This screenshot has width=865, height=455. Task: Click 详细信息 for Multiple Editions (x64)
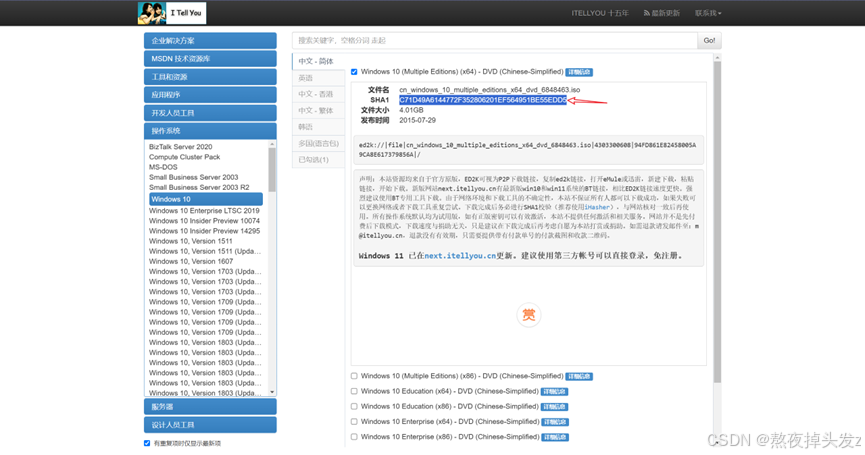[x=579, y=72]
